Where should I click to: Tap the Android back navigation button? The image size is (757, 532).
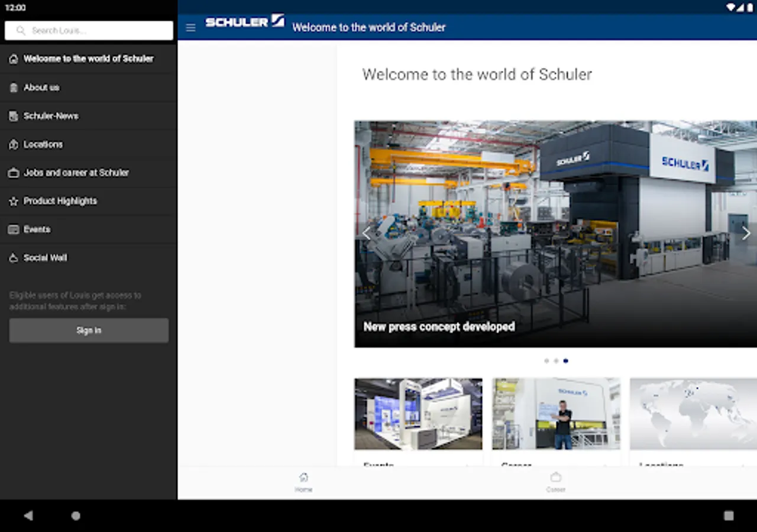click(28, 515)
